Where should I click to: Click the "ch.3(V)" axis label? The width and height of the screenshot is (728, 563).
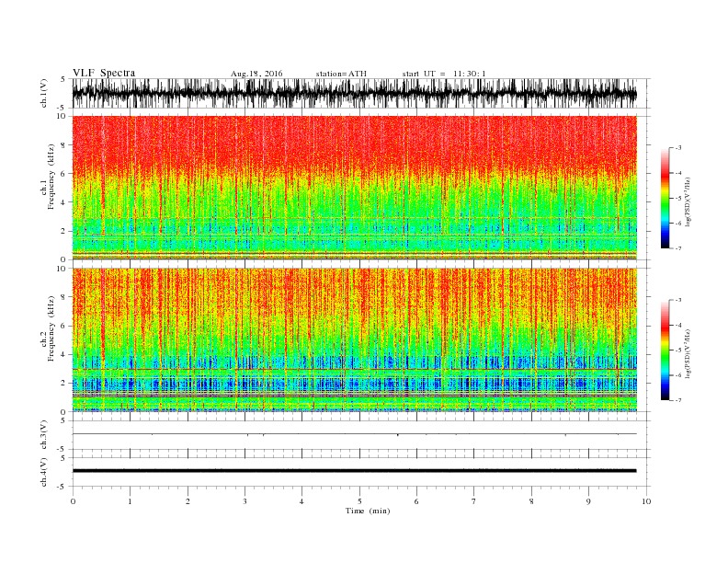coord(44,435)
